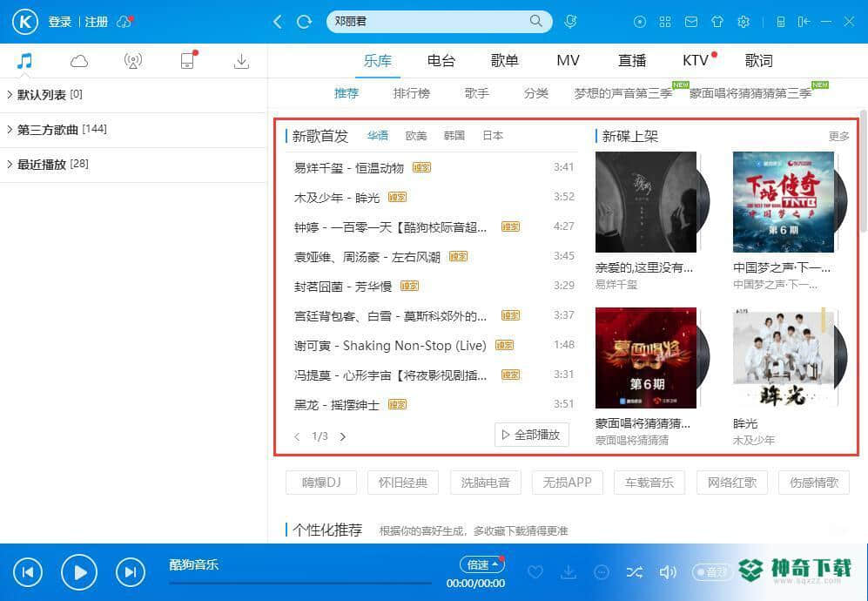The image size is (868, 601).
Task: Switch to mini mode icon
Action: coord(804,22)
